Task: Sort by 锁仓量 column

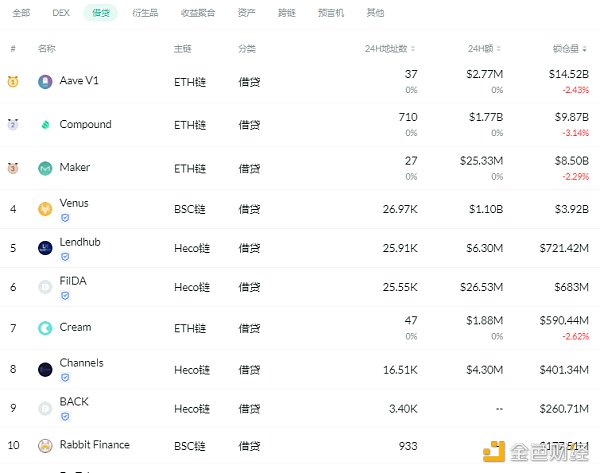Action: 568,48
